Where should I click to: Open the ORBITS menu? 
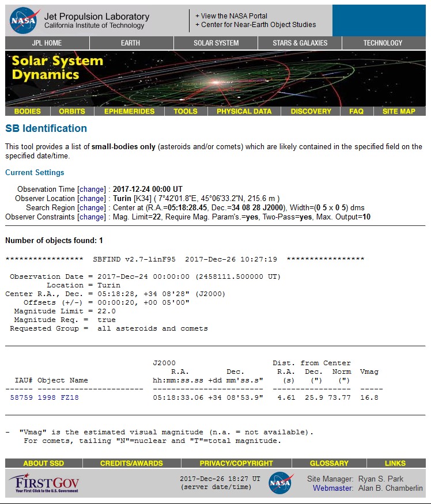pos(72,111)
